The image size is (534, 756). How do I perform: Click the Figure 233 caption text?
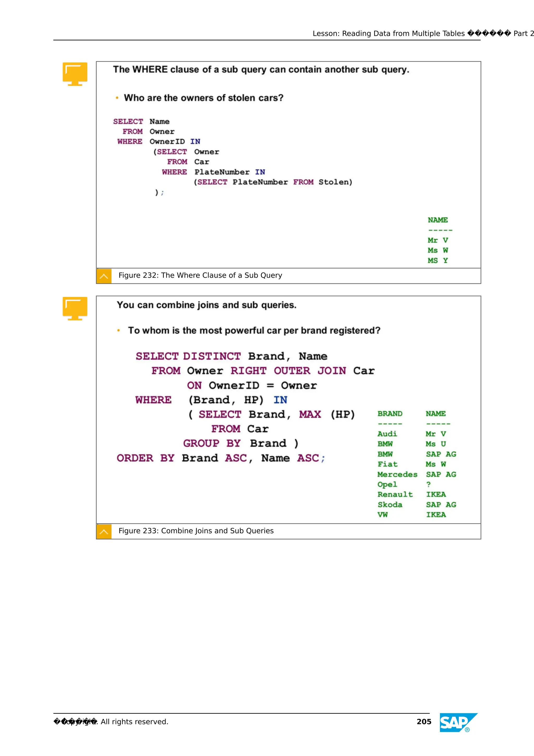196,531
